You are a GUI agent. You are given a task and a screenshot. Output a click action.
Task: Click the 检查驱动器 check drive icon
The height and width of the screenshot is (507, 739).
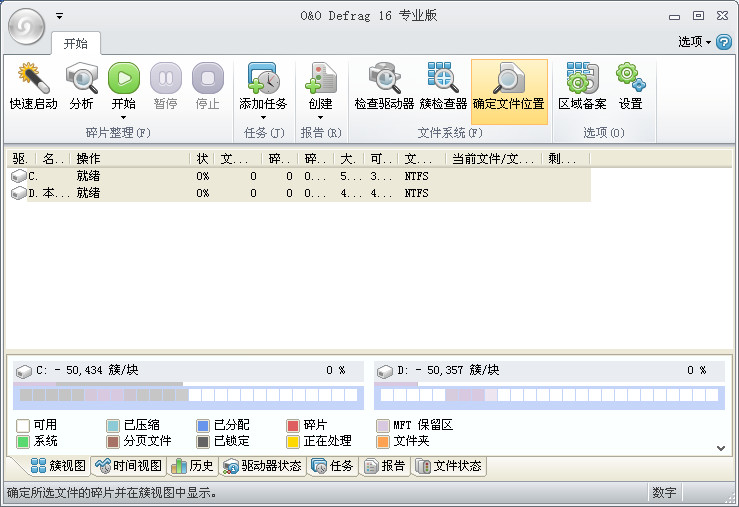[384, 87]
